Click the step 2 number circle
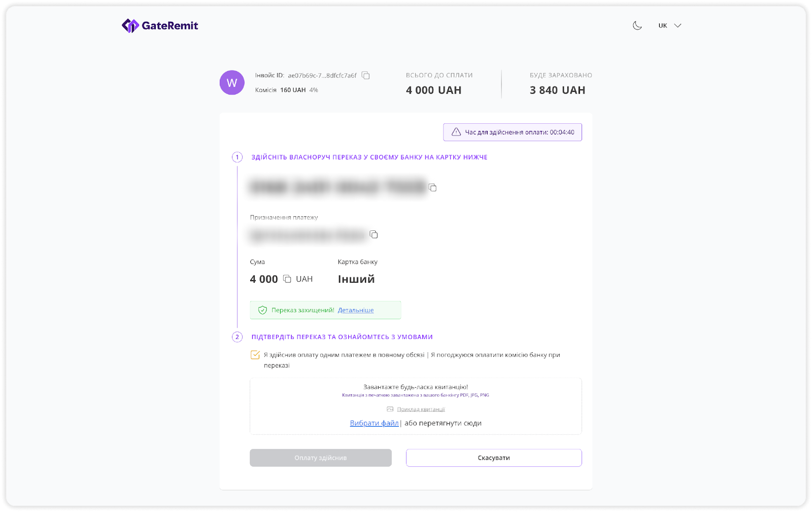 [x=237, y=337]
